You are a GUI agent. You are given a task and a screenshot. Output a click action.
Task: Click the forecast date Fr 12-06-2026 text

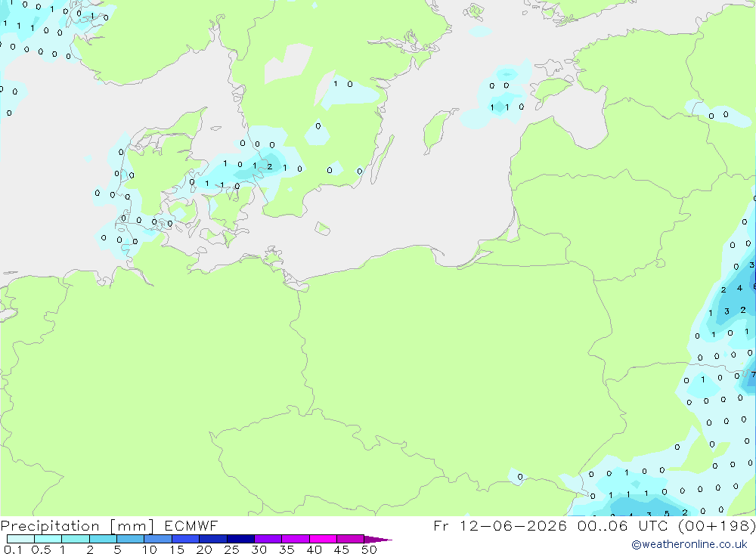coord(500,525)
